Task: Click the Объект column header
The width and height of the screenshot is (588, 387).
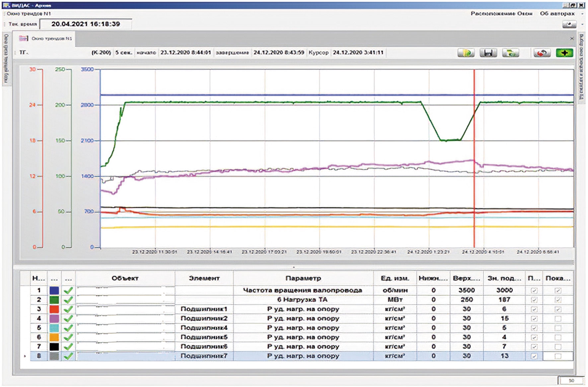Action: coord(125,278)
